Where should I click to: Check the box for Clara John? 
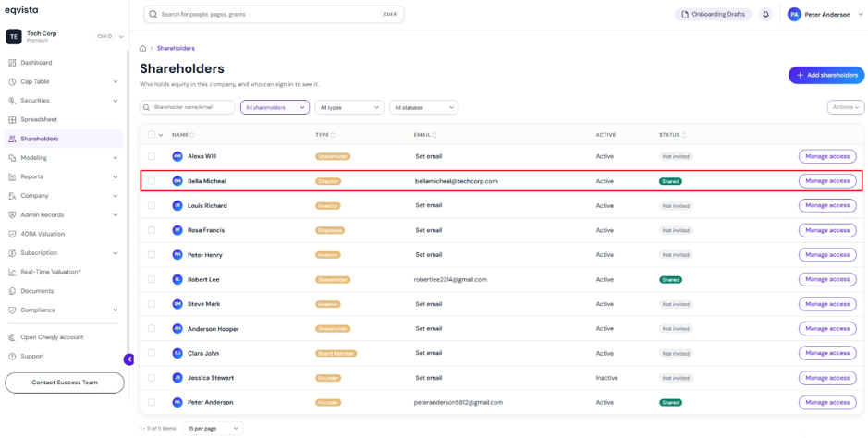coord(152,353)
